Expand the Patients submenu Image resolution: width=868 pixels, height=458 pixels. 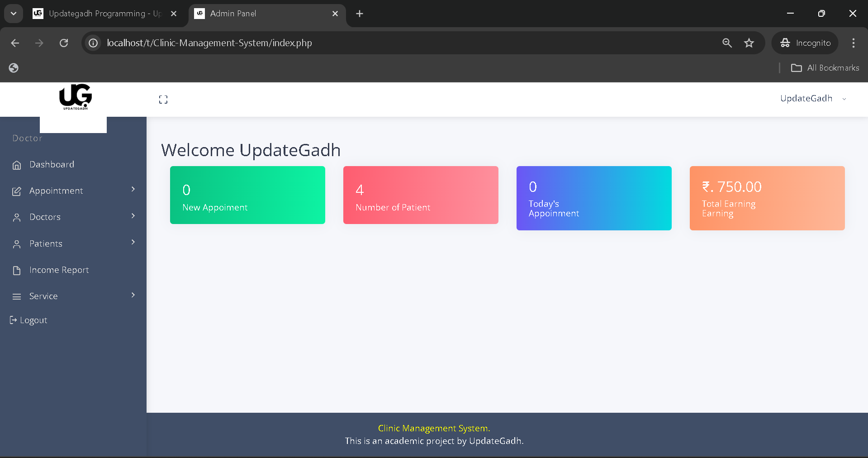coord(133,243)
